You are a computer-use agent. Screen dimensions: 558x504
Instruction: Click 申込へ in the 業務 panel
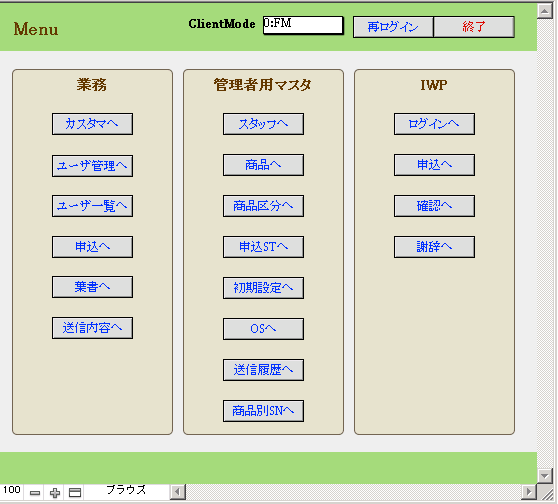point(92,247)
